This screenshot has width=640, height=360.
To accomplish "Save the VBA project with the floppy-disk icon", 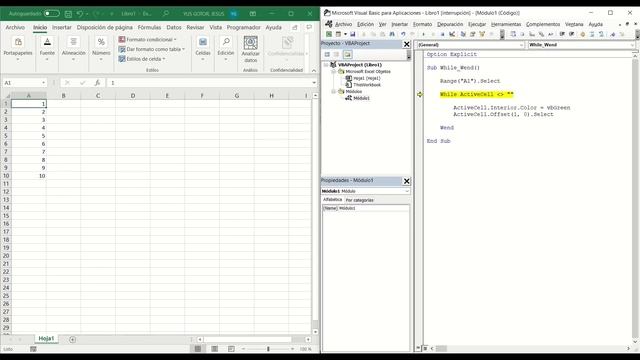I will [353, 34].
